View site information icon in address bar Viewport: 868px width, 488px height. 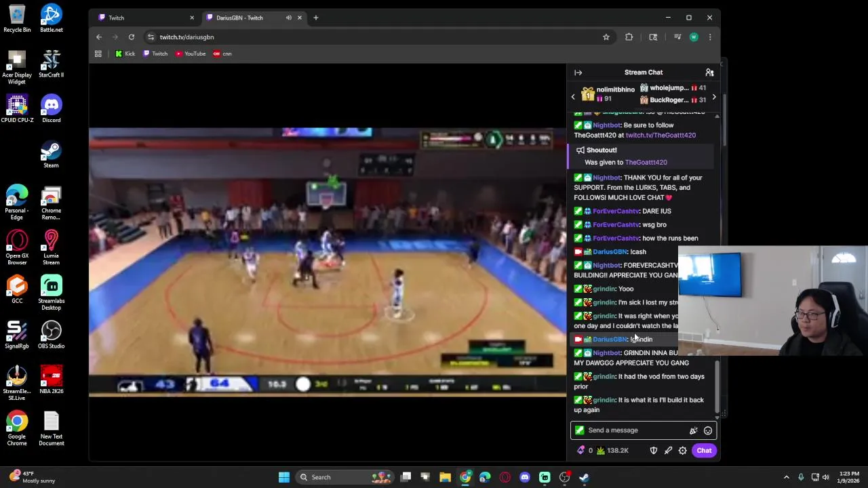[x=151, y=37]
